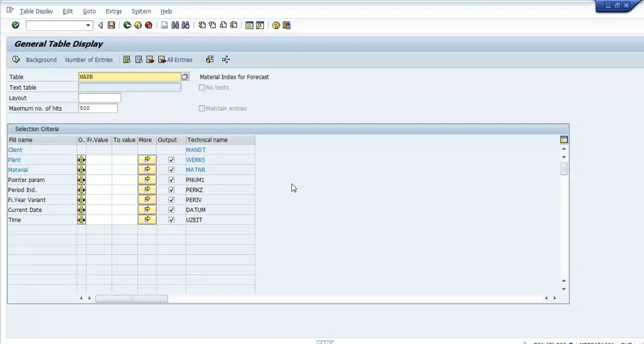
Task: Open the Customize Local Layout icon
Action: 287,25
